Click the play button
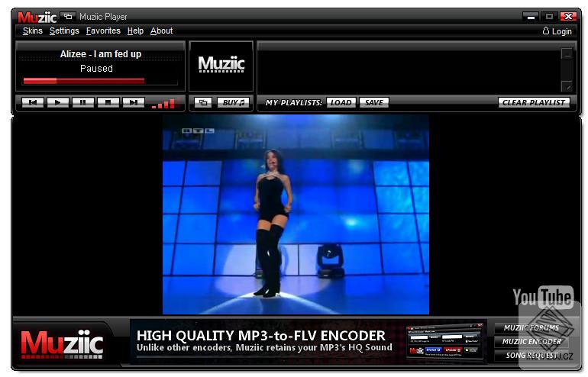588x377 pixels. [x=58, y=102]
